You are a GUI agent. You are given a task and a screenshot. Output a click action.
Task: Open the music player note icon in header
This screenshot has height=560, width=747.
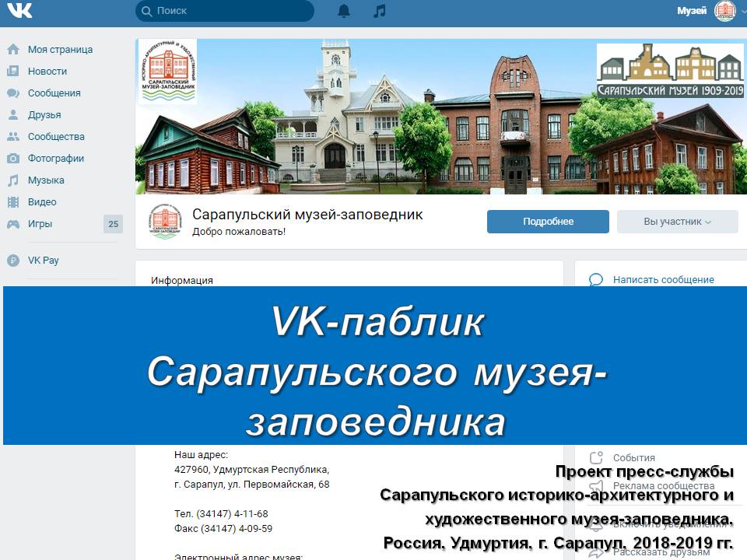click(x=379, y=10)
